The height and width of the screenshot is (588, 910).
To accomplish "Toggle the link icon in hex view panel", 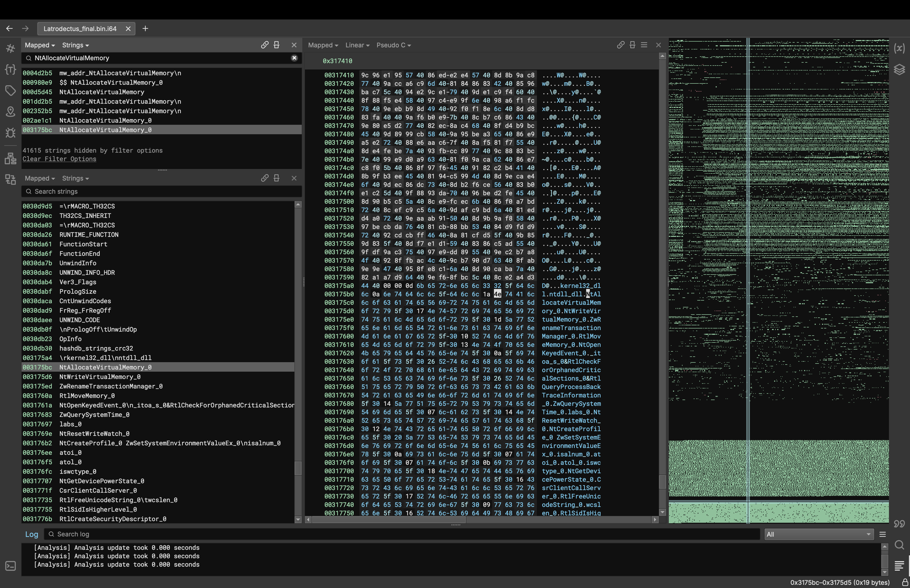I will pyautogui.click(x=621, y=45).
